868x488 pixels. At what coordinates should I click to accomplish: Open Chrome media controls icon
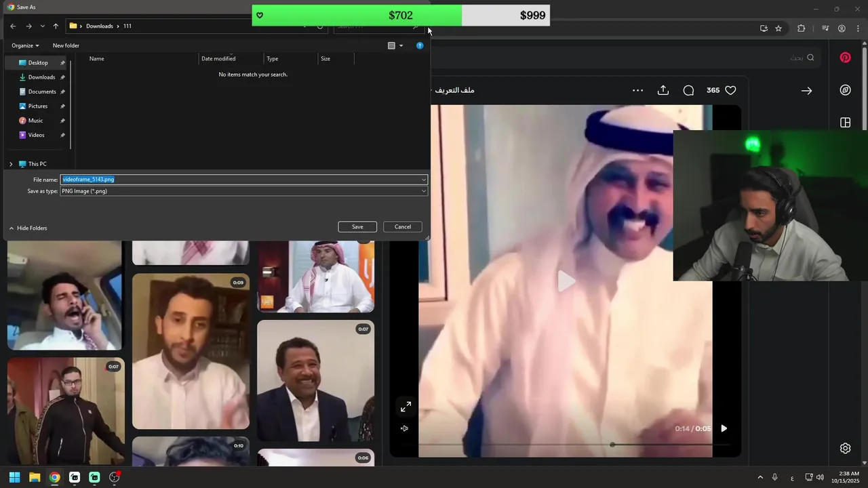pyautogui.click(x=825, y=28)
